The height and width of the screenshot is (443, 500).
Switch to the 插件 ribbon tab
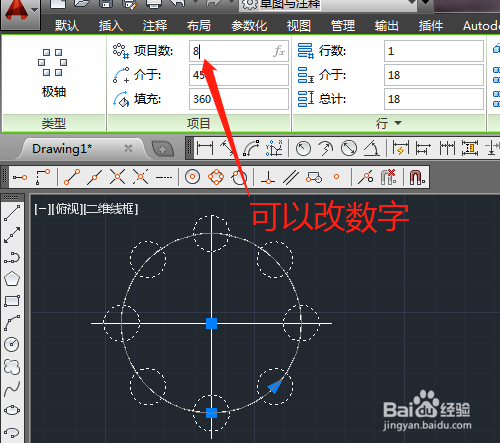(431, 25)
